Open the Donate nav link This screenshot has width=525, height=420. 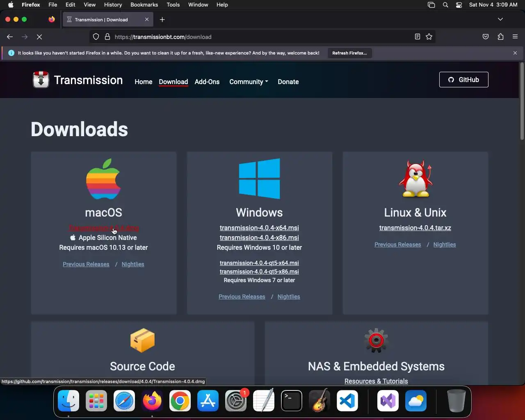pyautogui.click(x=288, y=82)
